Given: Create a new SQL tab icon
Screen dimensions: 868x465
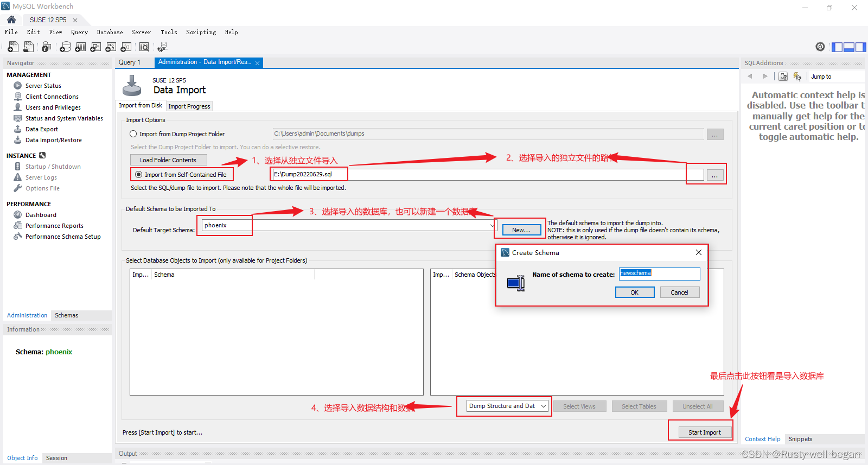Looking at the screenshot, I should click(x=13, y=47).
